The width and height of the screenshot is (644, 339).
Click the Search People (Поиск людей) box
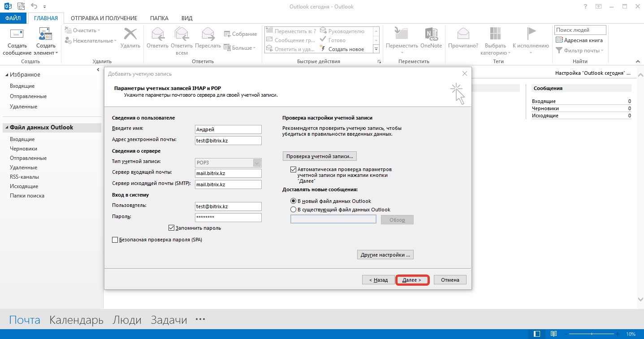coord(580,30)
